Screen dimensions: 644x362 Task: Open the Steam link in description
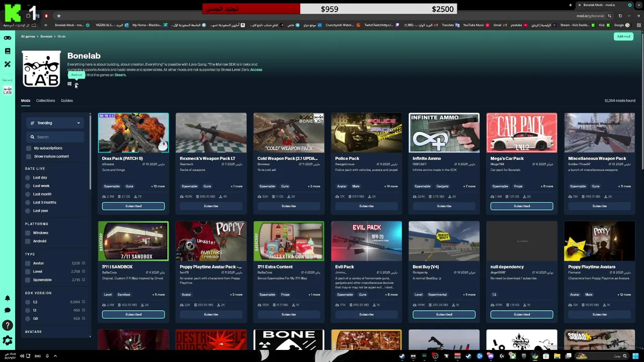120,75
